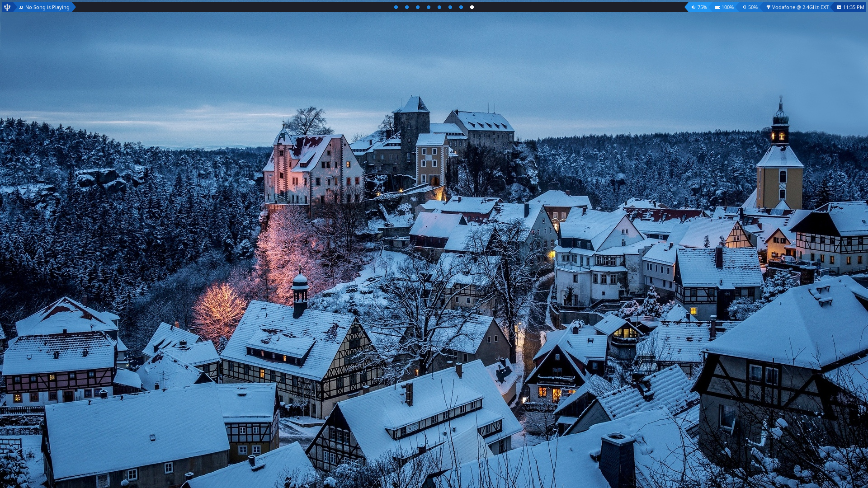Click the 75% volume level text
Image resolution: width=868 pixels, height=488 pixels.
click(x=702, y=7)
